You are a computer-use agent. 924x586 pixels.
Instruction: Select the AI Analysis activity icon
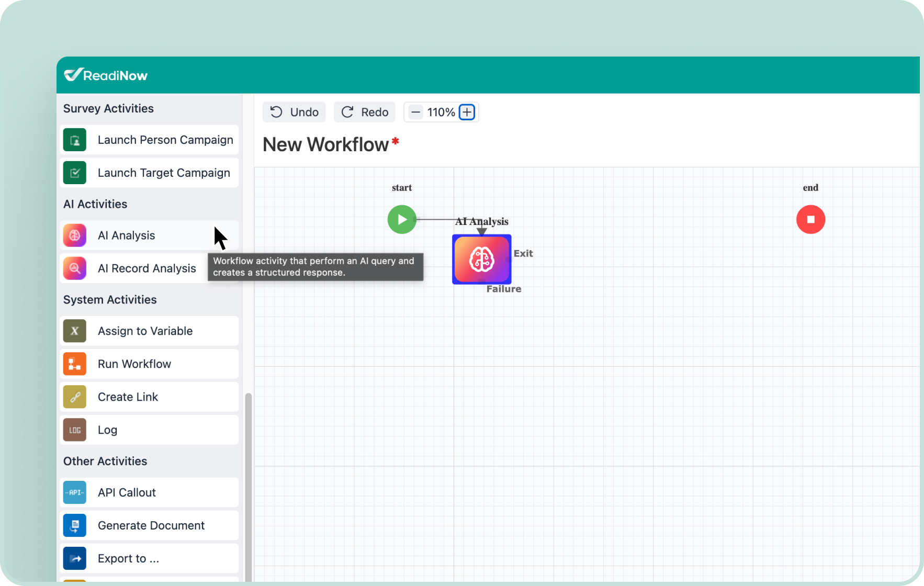(74, 235)
